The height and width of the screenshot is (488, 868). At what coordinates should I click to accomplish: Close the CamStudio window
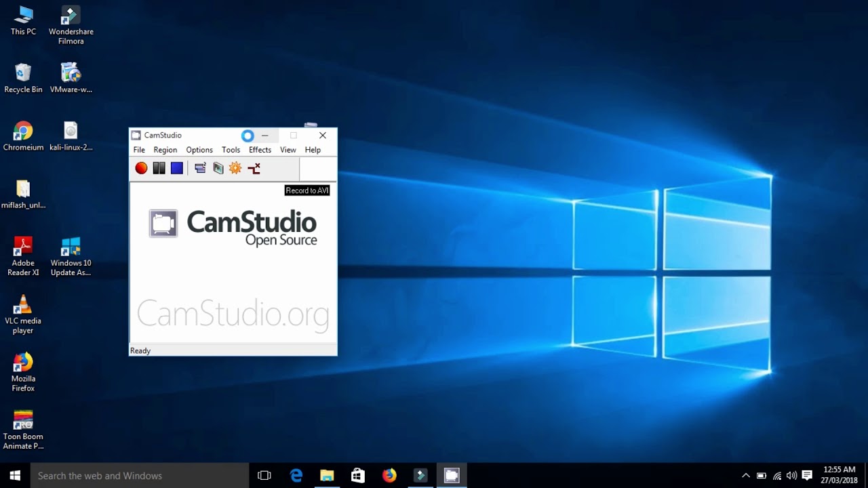click(x=323, y=136)
